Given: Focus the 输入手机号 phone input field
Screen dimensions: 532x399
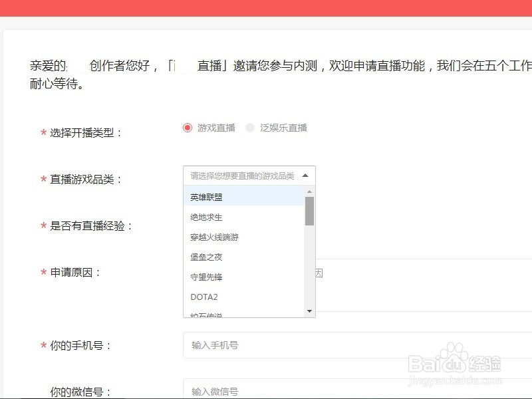Looking at the screenshot, I should pyautogui.click(x=357, y=345).
